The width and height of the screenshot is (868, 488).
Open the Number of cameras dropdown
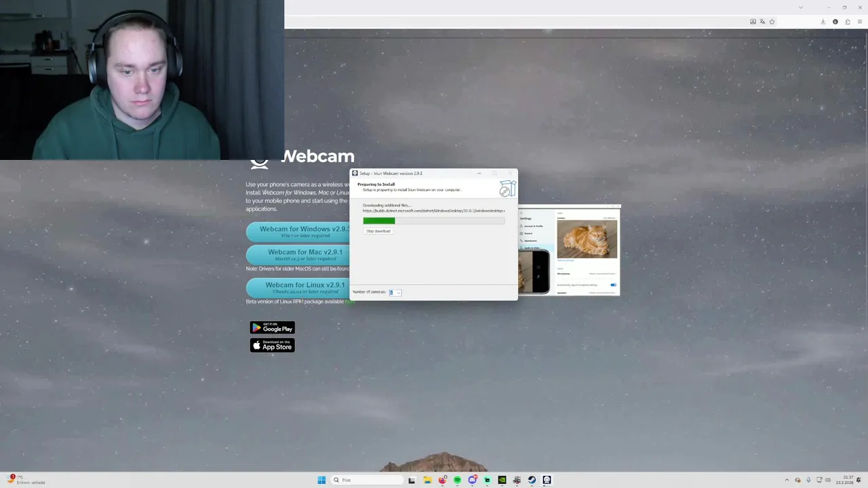[x=395, y=292]
